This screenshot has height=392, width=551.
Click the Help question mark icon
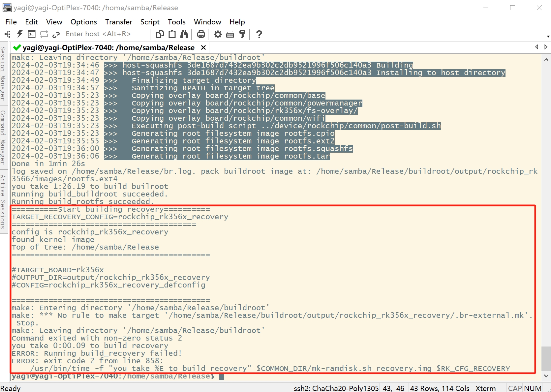tap(259, 34)
